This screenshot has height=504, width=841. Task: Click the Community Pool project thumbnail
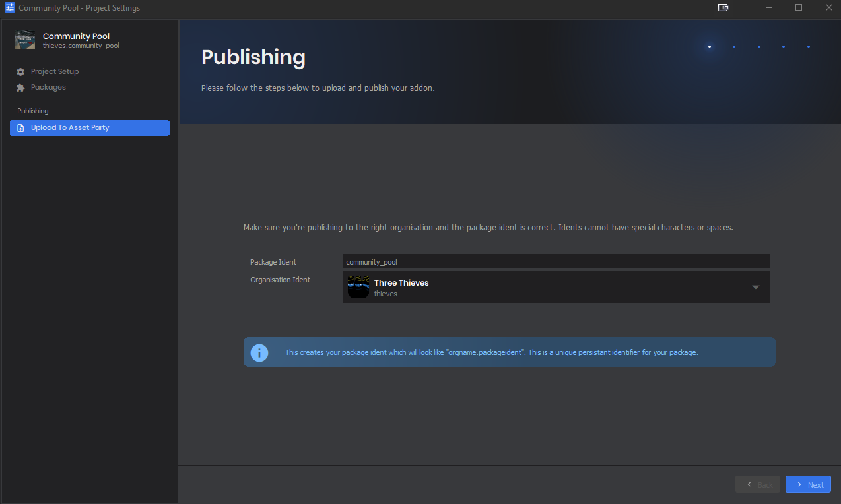point(25,40)
